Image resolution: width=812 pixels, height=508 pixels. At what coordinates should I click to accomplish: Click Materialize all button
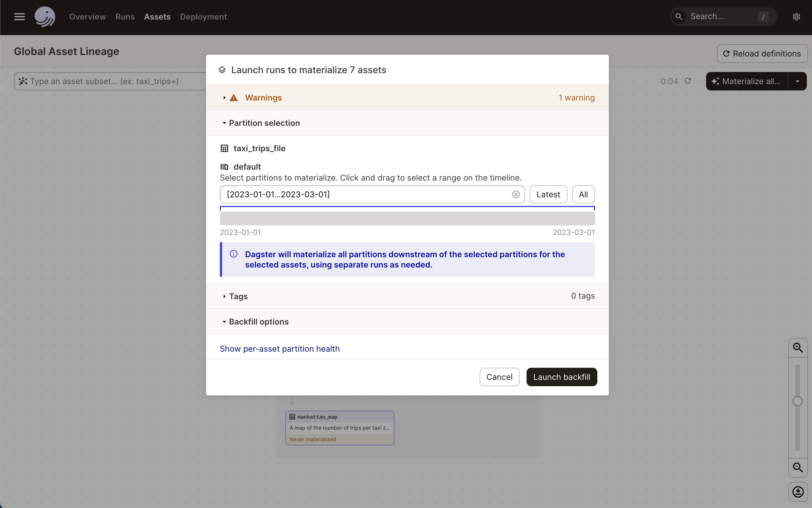(x=747, y=81)
